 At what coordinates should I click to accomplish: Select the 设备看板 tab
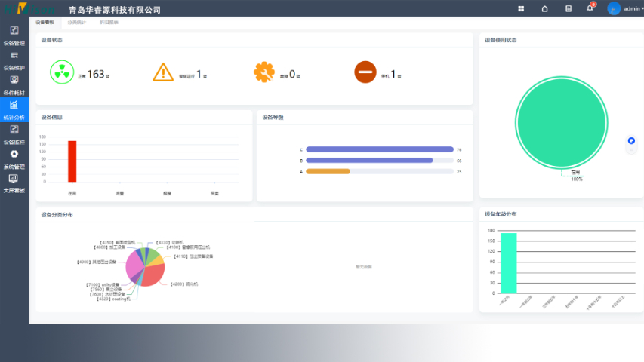(45, 23)
